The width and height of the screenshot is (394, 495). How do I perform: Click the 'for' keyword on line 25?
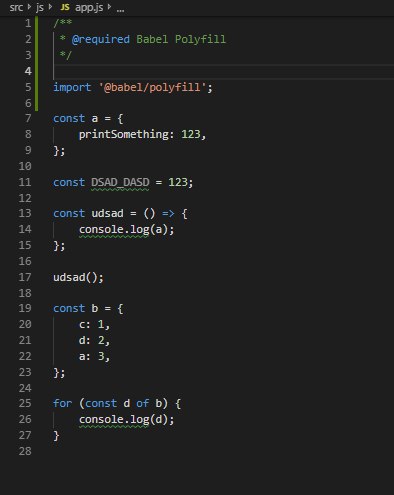(x=63, y=403)
